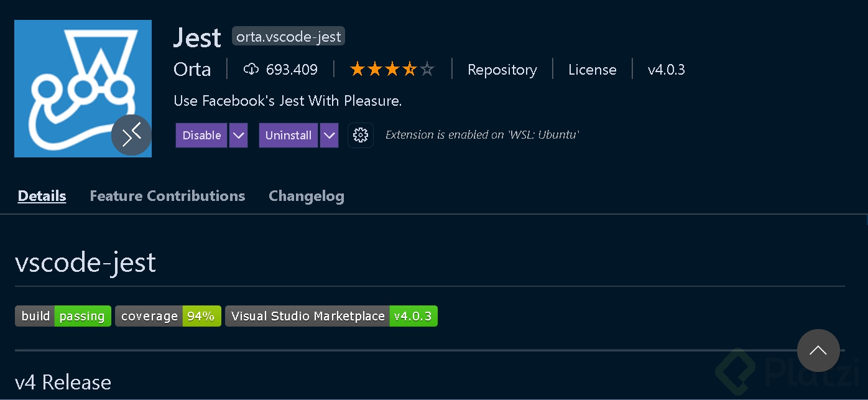The image size is (868, 400).
Task: Expand the Uninstall dropdown arrow
Action: [329, 135]
